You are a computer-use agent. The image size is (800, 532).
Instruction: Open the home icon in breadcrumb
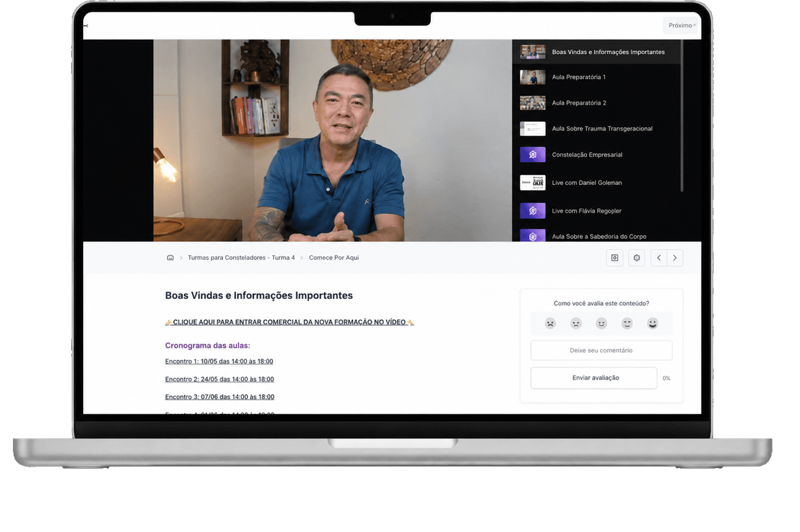tap(170, 258)
